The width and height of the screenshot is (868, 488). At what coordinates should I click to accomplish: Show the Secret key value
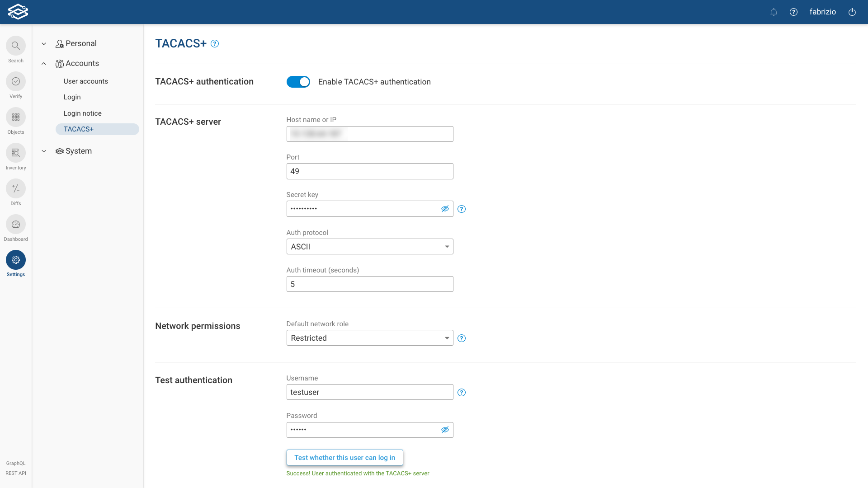click(x=445, y=209)
